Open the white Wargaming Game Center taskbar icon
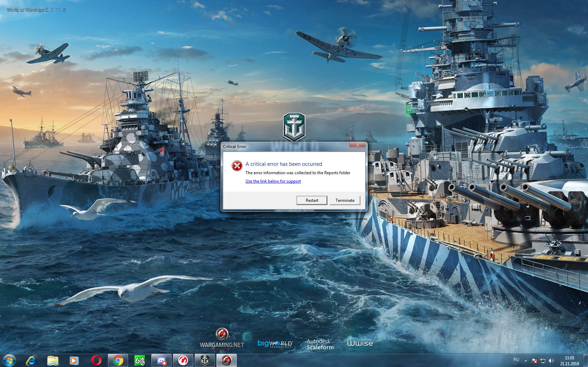This screenshot has height=367, width=588. point(183,360)
